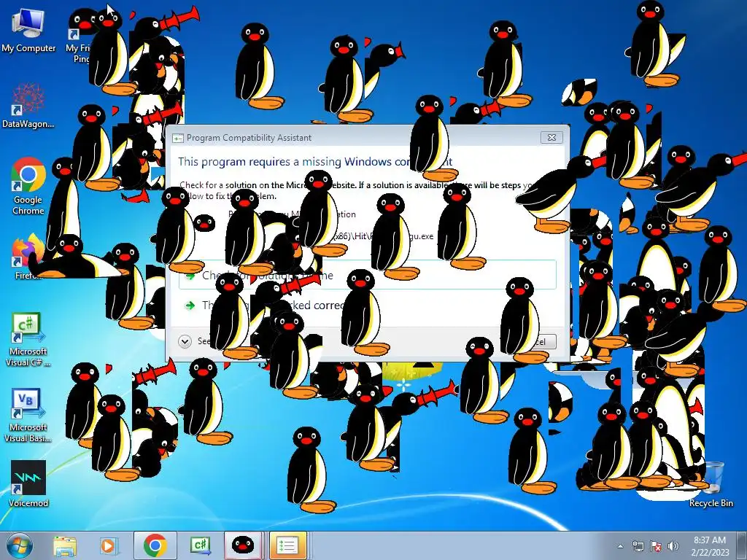Show hidden system tray icons
This screenshot has height=560, width=747.
coord(620,546)
